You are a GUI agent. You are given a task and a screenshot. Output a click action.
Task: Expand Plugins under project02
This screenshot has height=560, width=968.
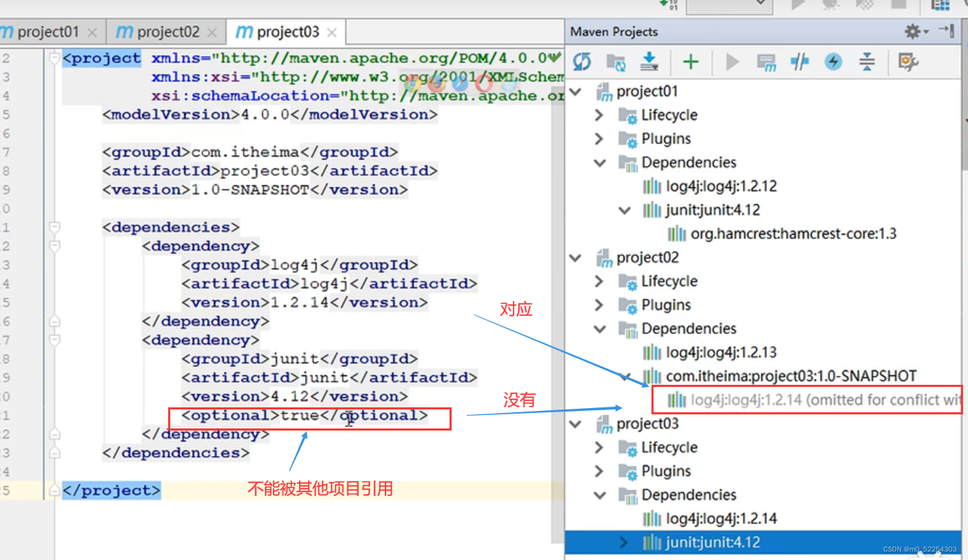[x=599, y=305]
